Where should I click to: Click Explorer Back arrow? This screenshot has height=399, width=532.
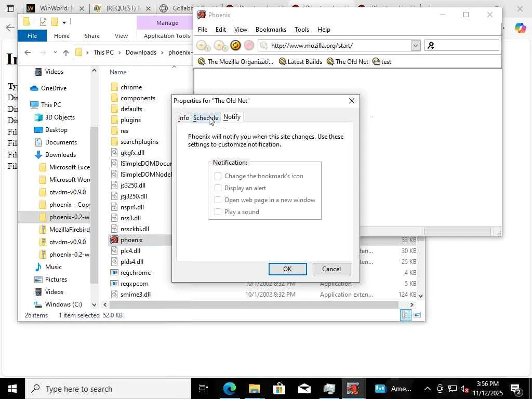[x=28, y=52]
